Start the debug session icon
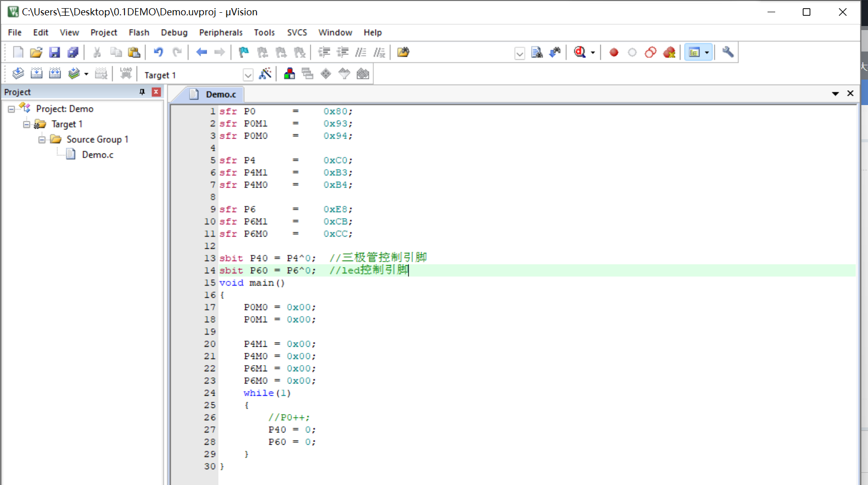 pyautogui.click(x=580, y=52)
